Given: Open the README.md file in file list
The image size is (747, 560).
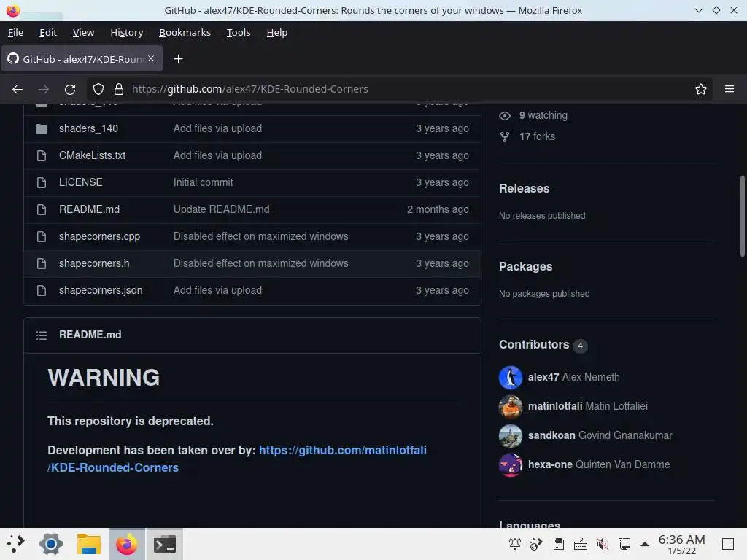Looking at the screenshot, I should [x=89, y=209].
